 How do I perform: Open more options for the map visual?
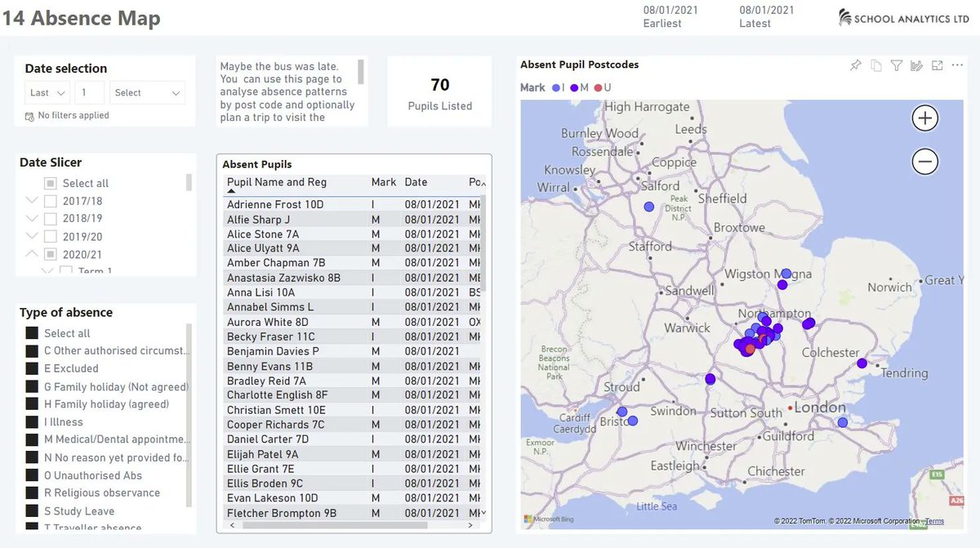[x=957, y=65]
